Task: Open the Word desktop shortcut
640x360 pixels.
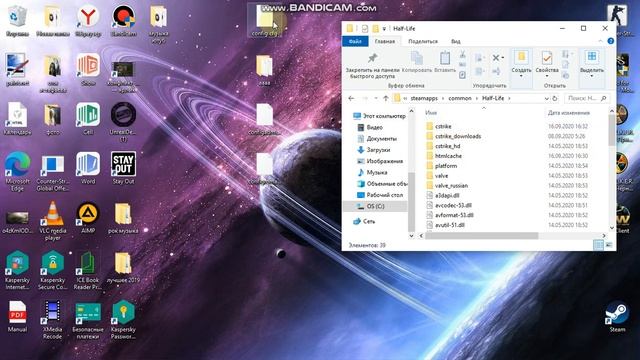Action: [x=88, y=168]
